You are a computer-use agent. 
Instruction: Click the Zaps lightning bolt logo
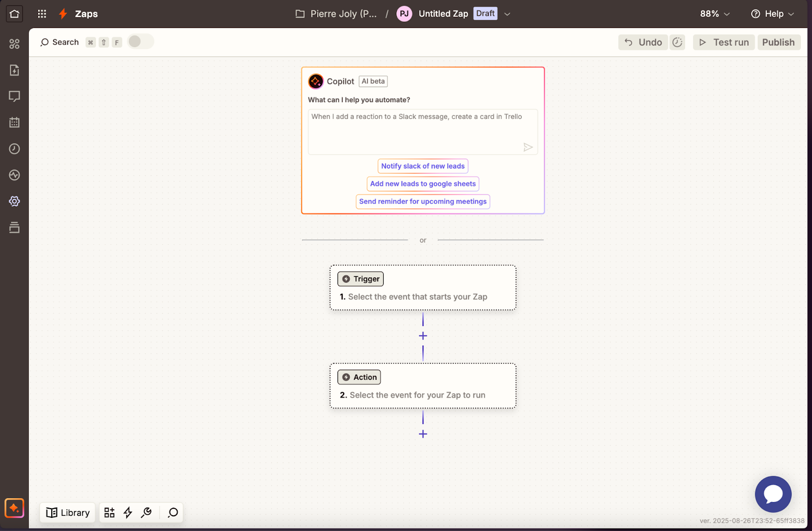pos(63,14)
